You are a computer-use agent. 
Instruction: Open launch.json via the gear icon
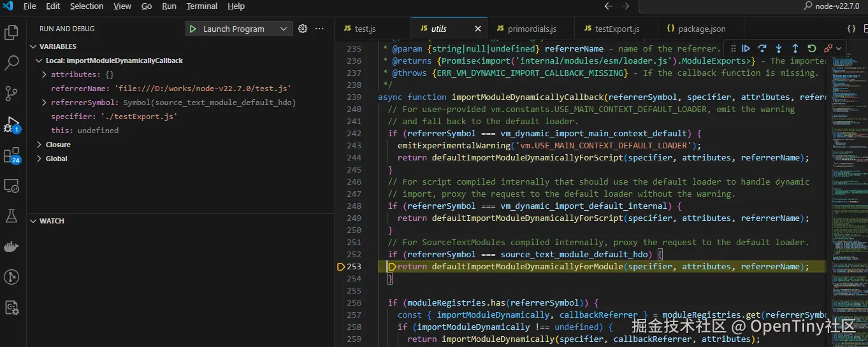point(303,29)
